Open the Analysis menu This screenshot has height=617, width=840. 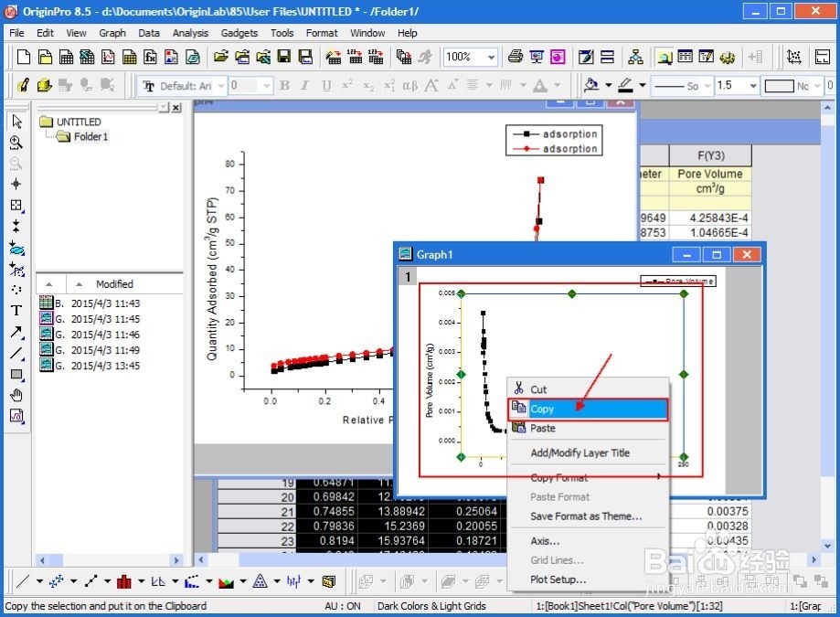click(x=190, y=33)
